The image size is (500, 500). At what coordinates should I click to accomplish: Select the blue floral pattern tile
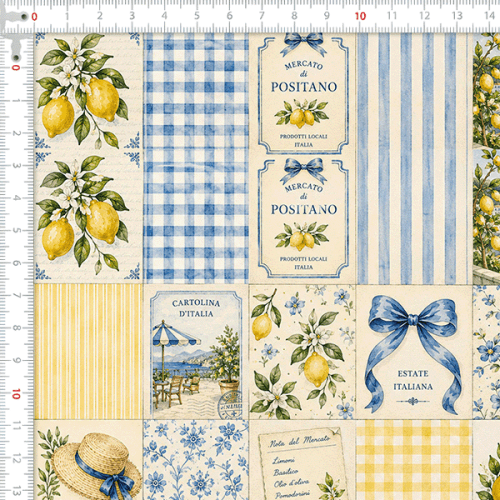point(196,460)
